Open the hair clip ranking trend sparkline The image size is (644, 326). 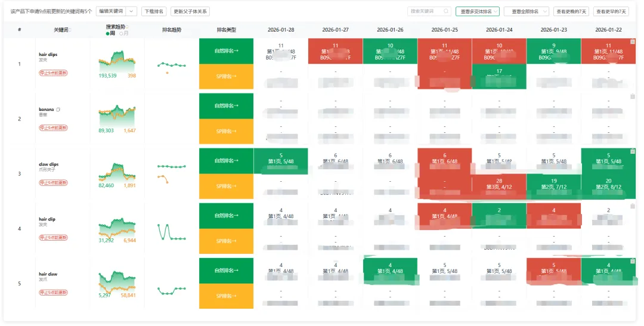pos(172,232)
